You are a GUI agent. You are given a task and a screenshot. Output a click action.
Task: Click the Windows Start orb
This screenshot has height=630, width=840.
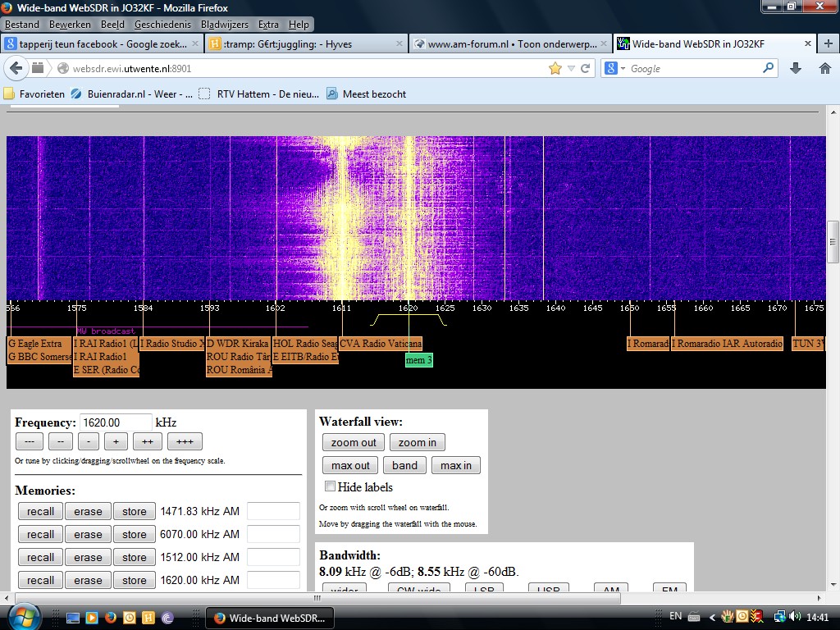click(x=22, y=617)
